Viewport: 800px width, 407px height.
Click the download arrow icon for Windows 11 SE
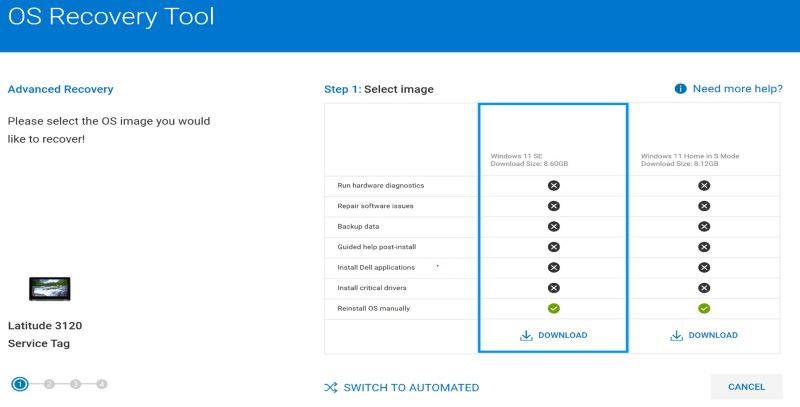pos(526,335)
